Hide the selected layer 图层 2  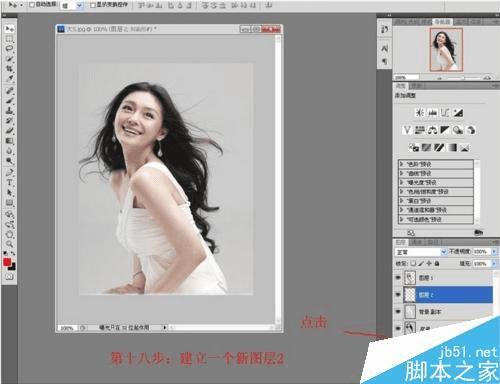click(398, 295)
